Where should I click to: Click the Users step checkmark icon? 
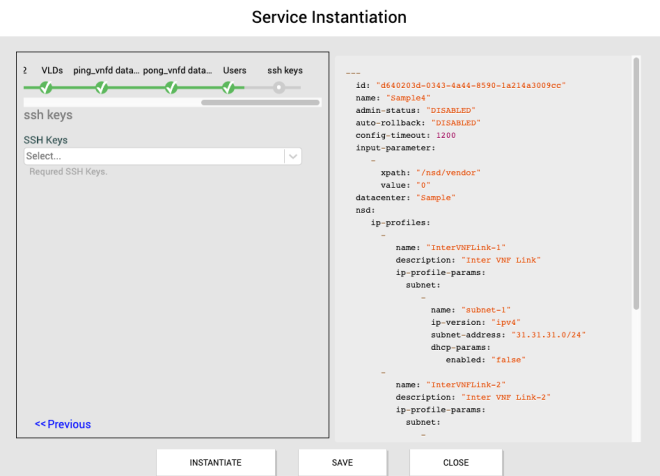point(229,88)
